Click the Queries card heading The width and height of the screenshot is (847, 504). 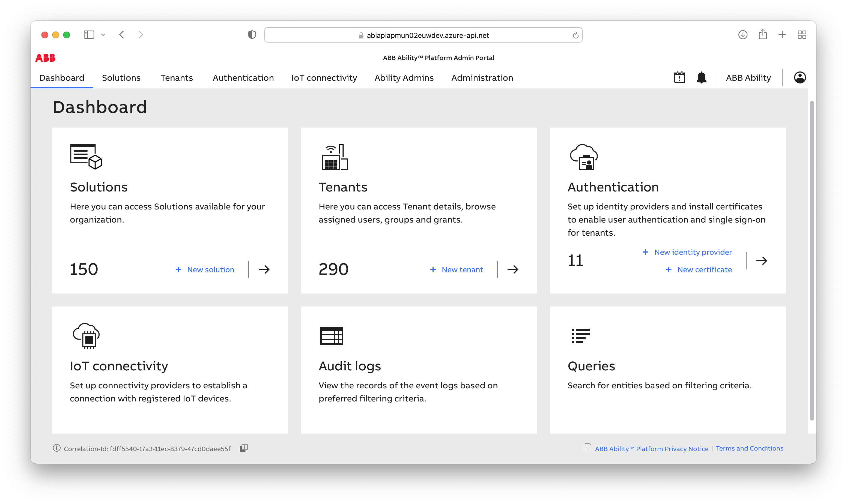[x=591, y=366]
